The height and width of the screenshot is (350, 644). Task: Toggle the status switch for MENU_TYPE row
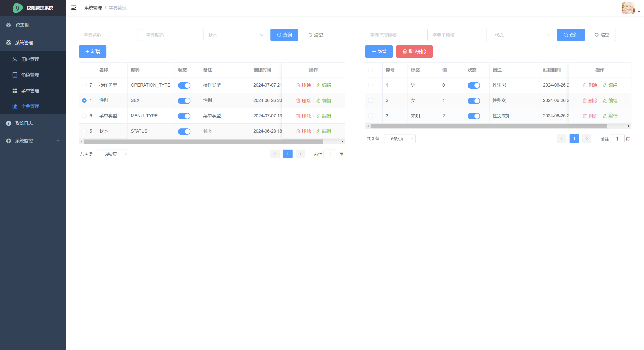[184, 116]
